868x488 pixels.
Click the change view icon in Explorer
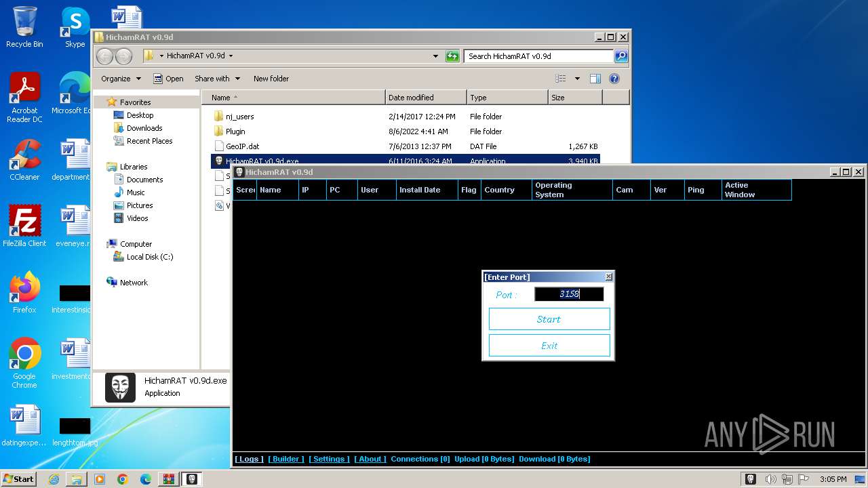coord(561,79)
